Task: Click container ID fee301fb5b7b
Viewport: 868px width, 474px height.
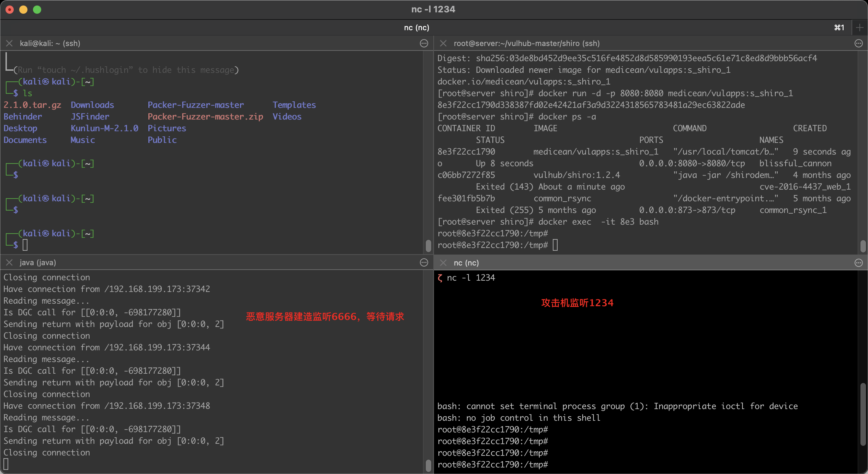Action: [466, 198]
